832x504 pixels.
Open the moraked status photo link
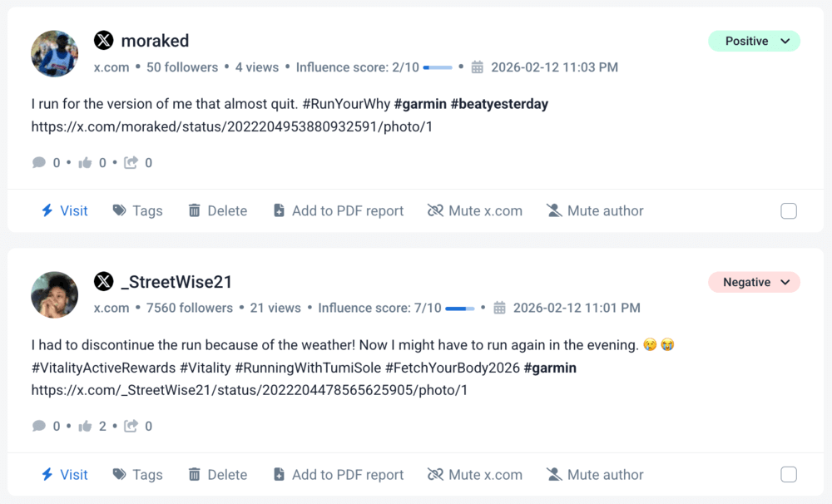click(232, 127)
